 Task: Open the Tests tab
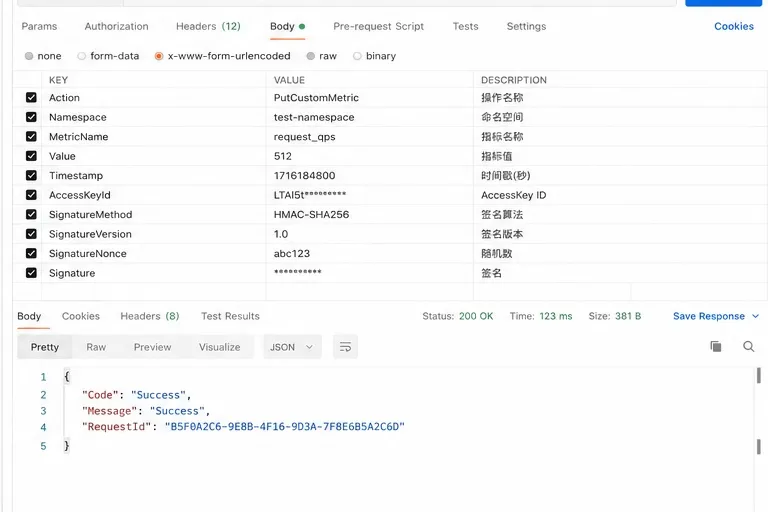click(465, 26)
